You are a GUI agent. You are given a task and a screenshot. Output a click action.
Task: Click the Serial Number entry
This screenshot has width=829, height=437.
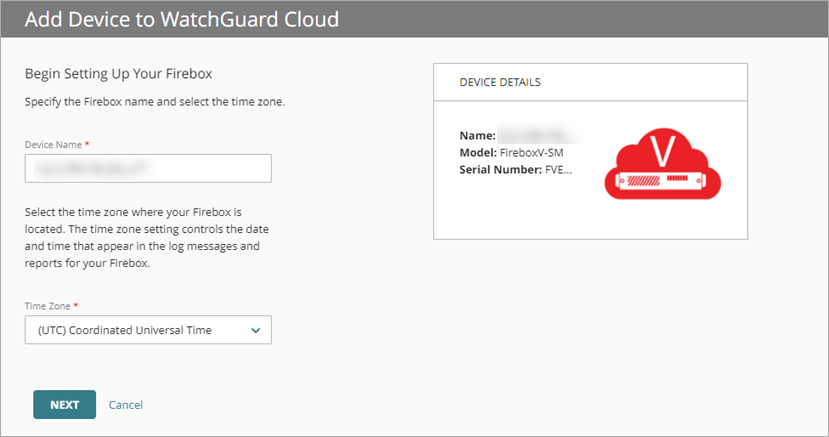coord(516,168)
